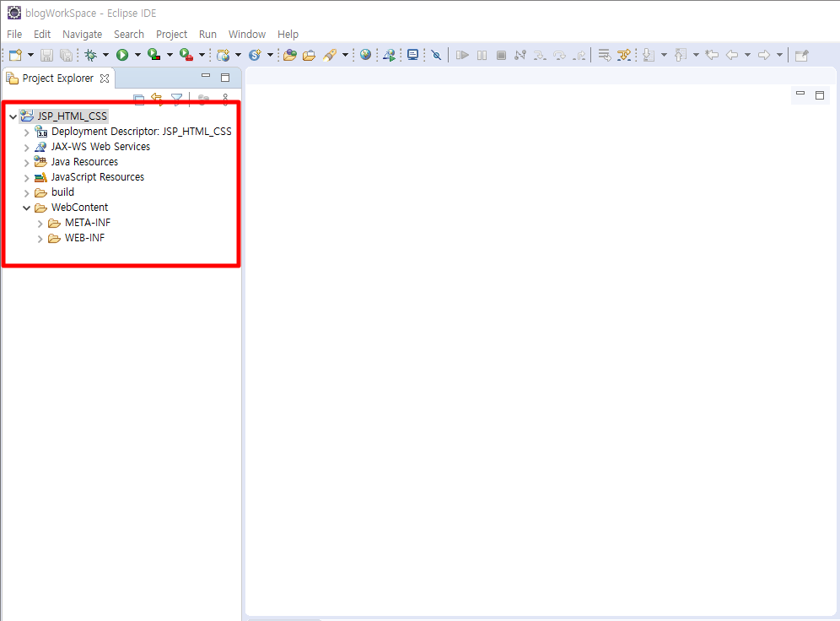
Task: Toggle Skip All Breakpoints
Action: pos(436,55)
